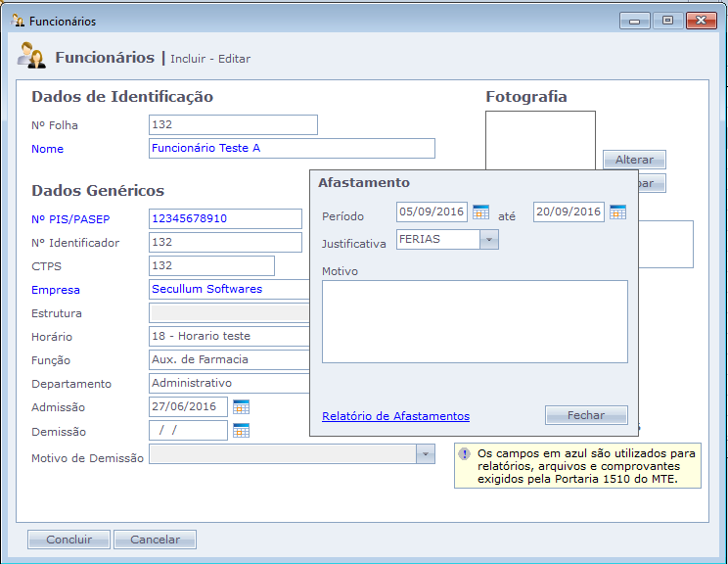Open calendar for Período start date
The width and height of the screenshot is (728, 564).
[480, 212]
